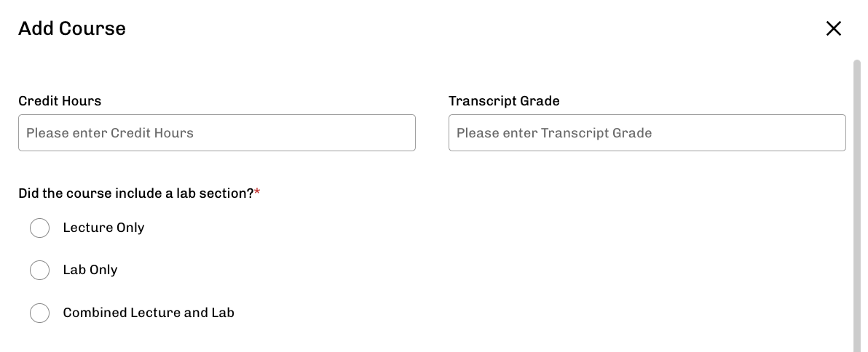868x352 pixels.
Task: Dismiss the form using the X icon
Action: coord(833,28)
